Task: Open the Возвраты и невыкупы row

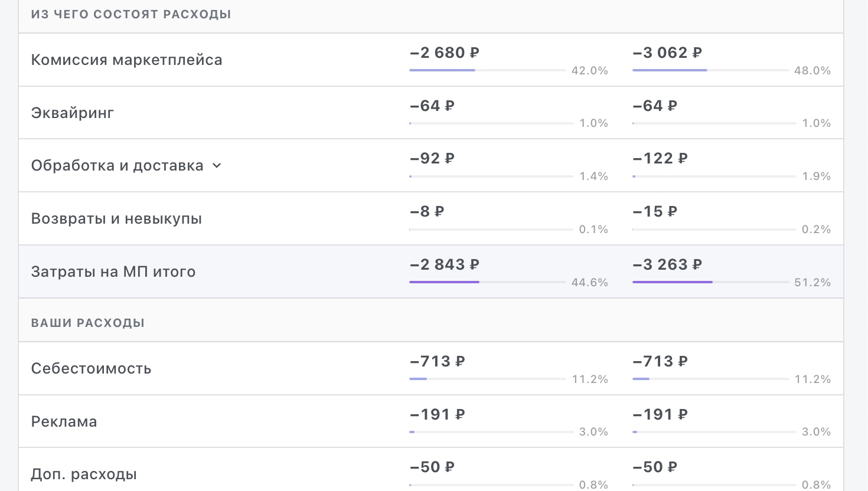Action: 431,218
